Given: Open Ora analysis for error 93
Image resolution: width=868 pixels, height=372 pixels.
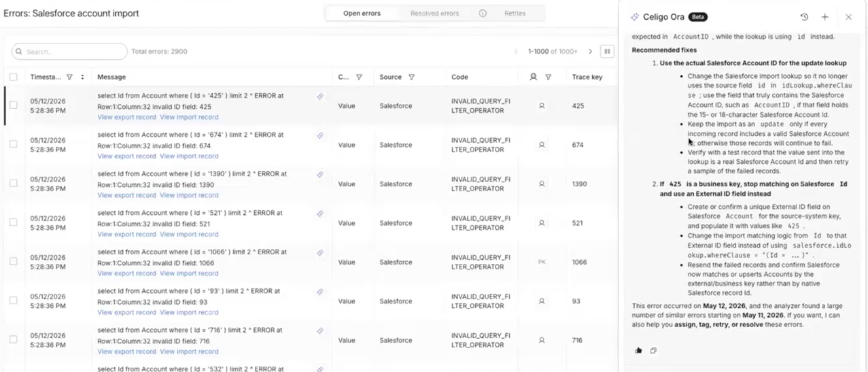Looking at the screenshot, I should tap(320, 292).
